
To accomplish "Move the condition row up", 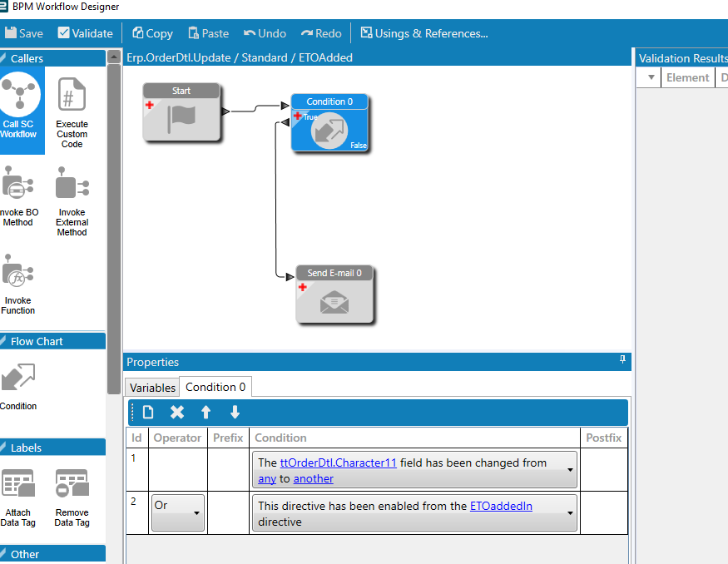I will click(206, 413).
